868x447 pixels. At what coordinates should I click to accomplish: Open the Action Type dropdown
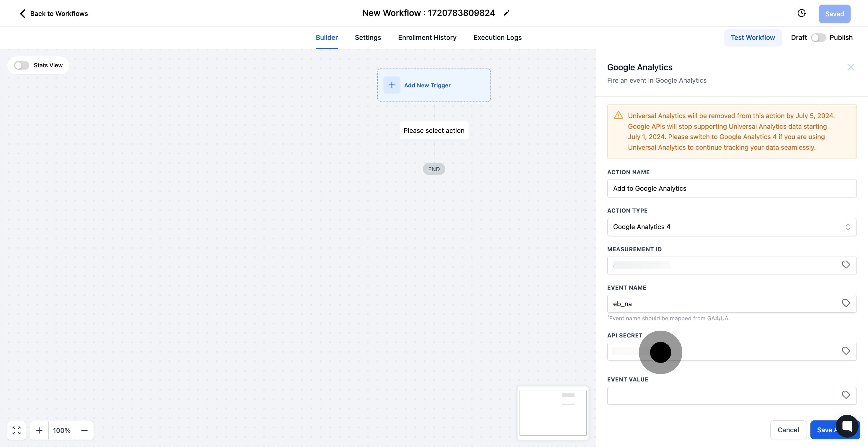(x=732, y=227)
